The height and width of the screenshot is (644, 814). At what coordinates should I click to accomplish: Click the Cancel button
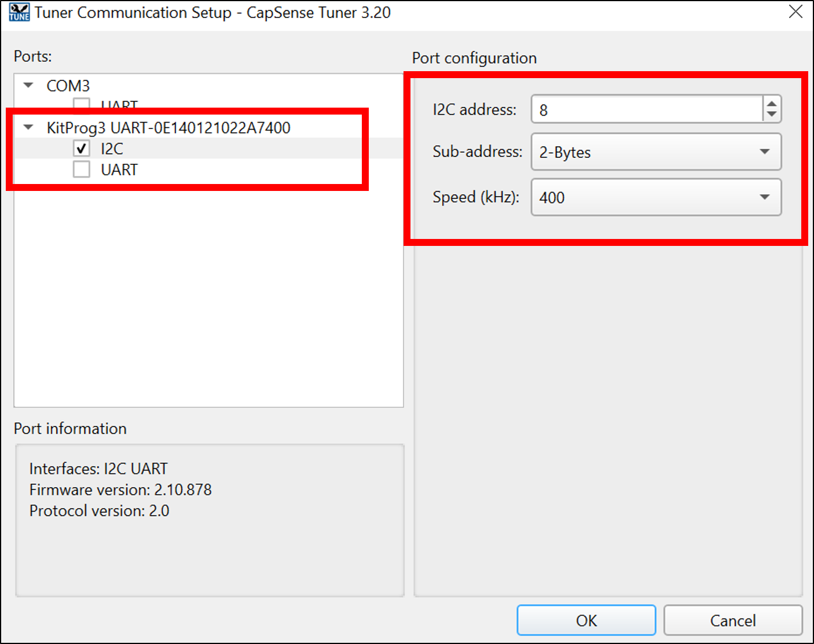tap(733, 620)
